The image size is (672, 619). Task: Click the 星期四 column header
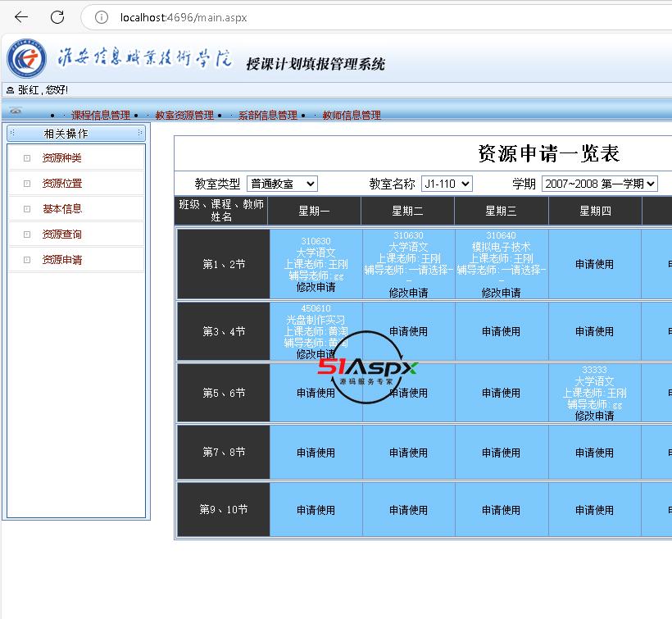(x=595, y=211)
